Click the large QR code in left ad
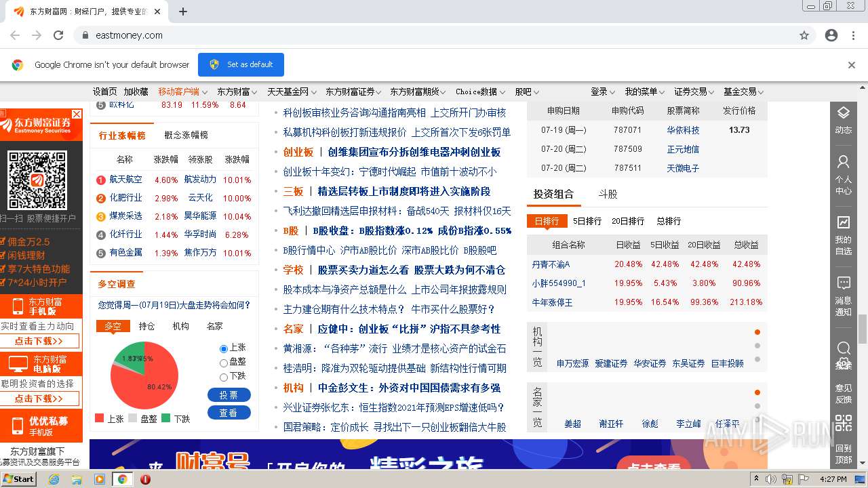868x488 pixels. (x=37, y=180)
